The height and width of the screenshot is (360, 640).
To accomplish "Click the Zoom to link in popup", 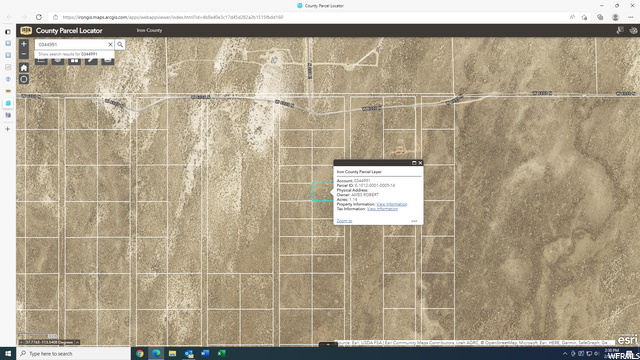I will tap(344, 221).
